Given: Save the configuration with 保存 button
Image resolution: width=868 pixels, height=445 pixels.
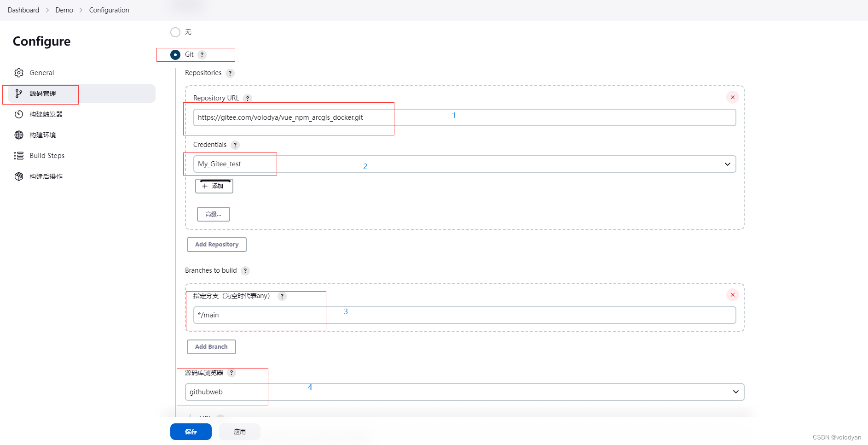Looking at the screenshot, I should [x=191, y=432].
